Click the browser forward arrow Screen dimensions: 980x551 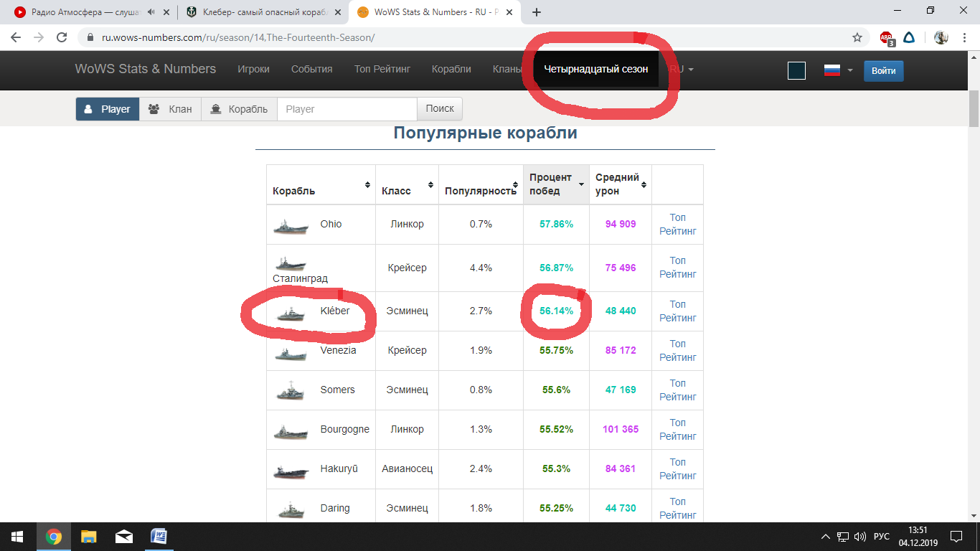[39, 37]
